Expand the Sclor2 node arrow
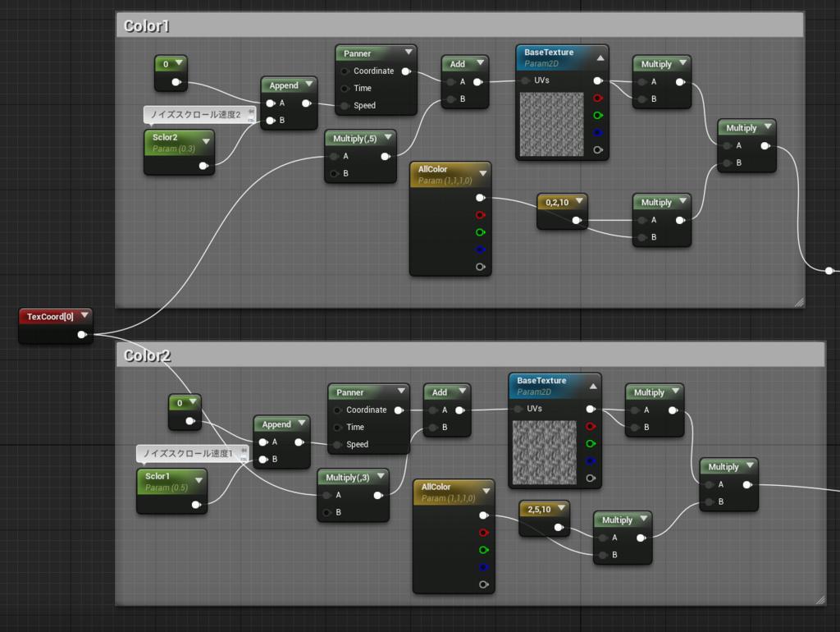The height and width of the screenshot is (632, 840). click(x=206, y=141)
